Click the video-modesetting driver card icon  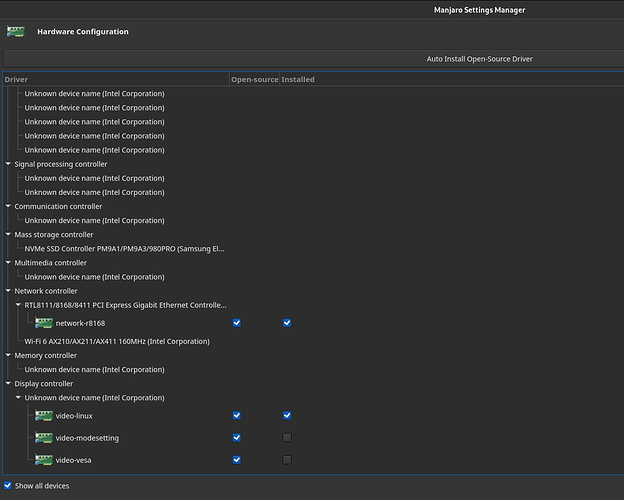coord(44,438)
